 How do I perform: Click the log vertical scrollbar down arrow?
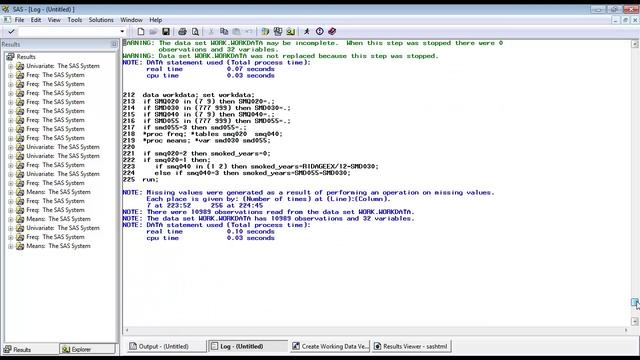coord(635,322)
